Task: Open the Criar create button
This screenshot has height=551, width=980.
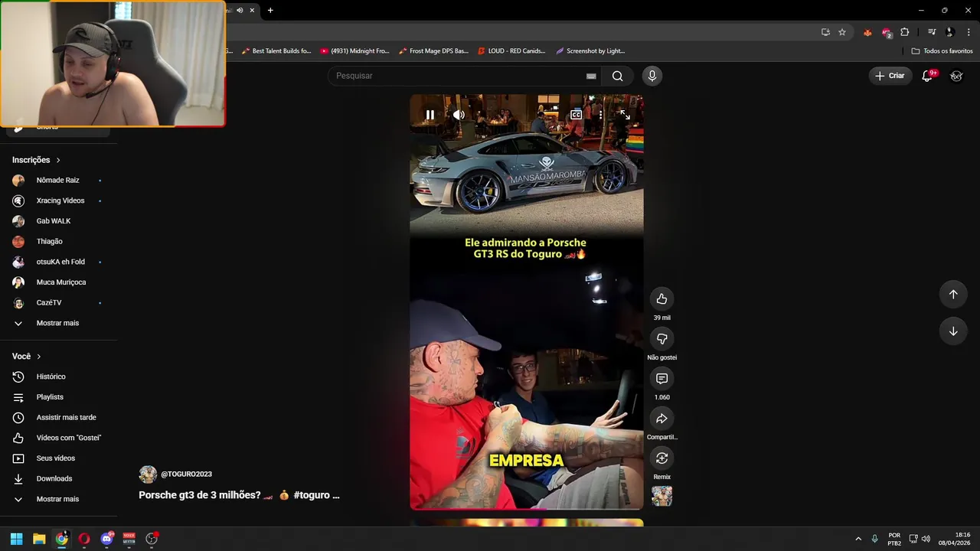Action: pos(890,76)
